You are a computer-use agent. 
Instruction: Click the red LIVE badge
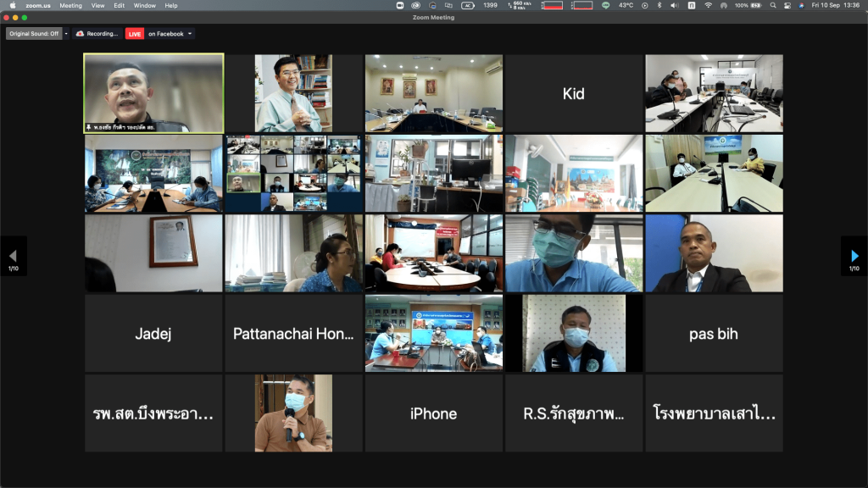coord(134,34)
